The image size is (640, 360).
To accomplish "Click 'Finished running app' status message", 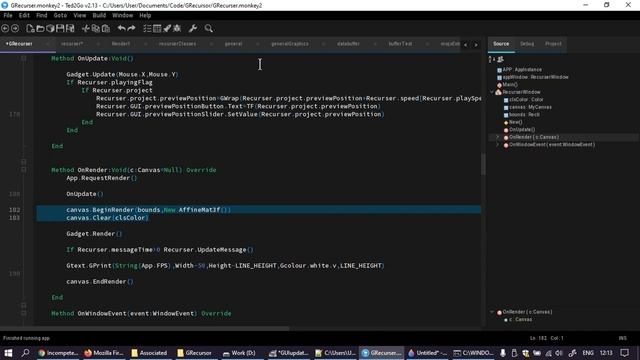I will (x=26, y=338).
